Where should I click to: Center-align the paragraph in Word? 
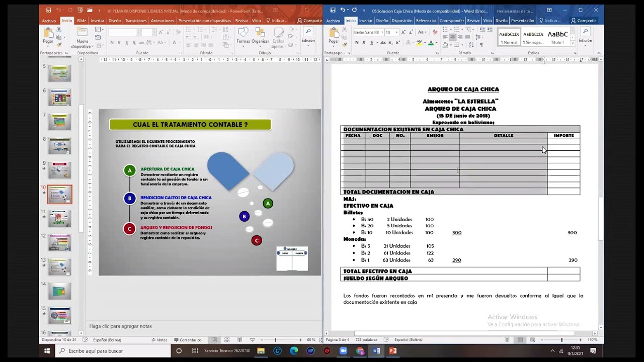pos(453,37)
